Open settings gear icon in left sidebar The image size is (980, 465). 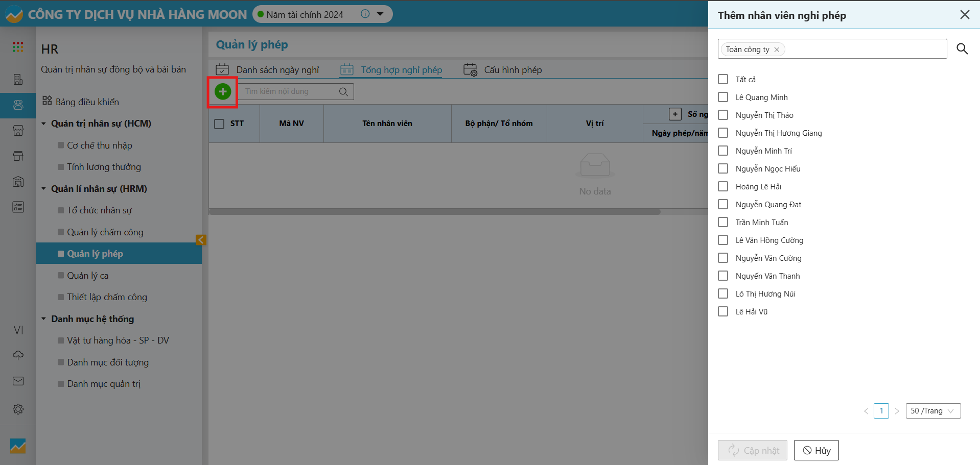click(x=18, y=409)
